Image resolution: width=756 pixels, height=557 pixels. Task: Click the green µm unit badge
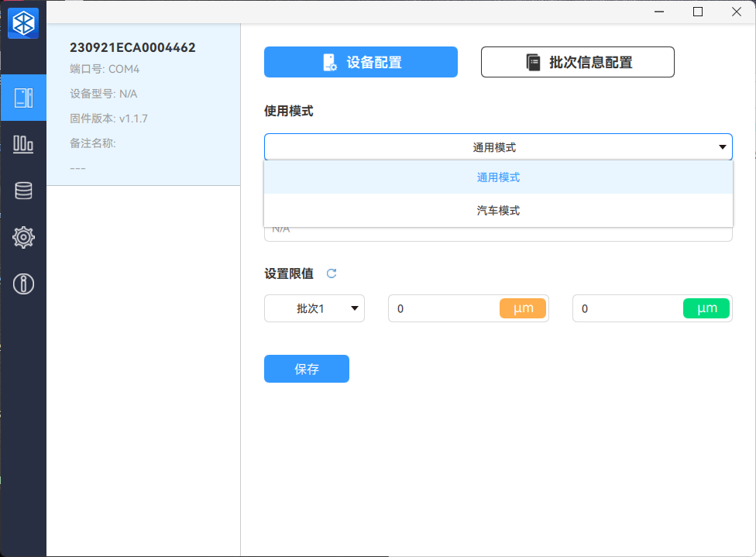706,308
